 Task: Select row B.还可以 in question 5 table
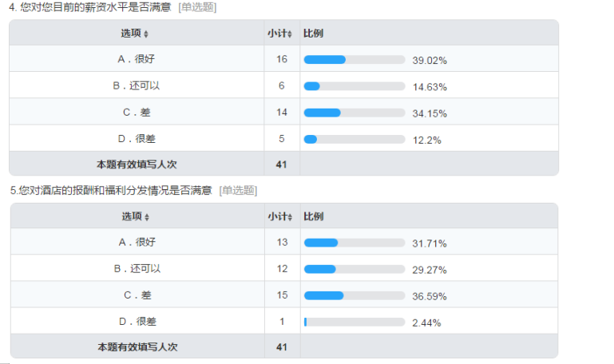284,268
